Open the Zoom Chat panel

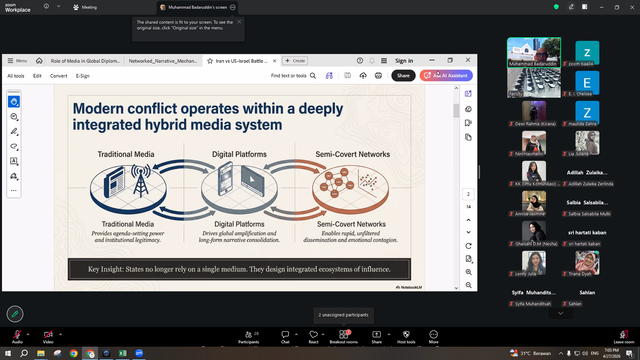pos(285,337)
